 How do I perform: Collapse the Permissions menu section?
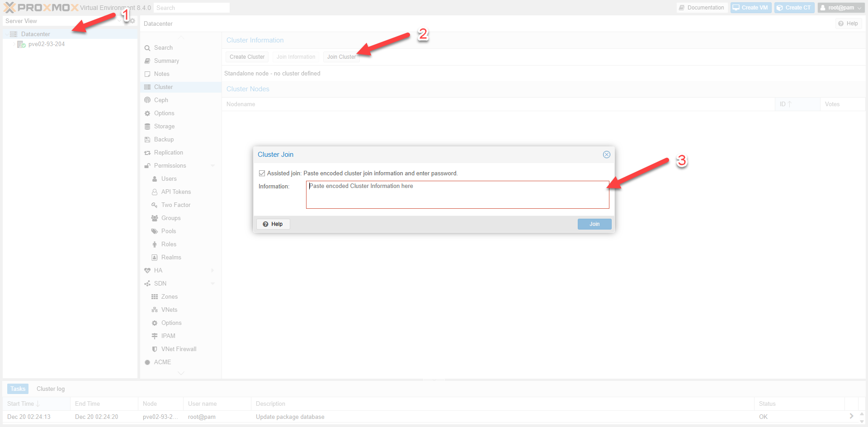tap(212, 166)
